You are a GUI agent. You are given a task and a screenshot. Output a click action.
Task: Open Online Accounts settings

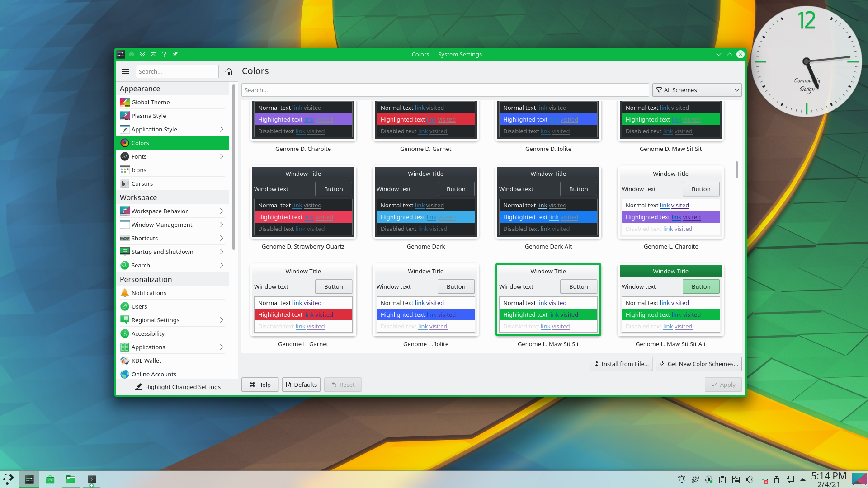point(172,374)
